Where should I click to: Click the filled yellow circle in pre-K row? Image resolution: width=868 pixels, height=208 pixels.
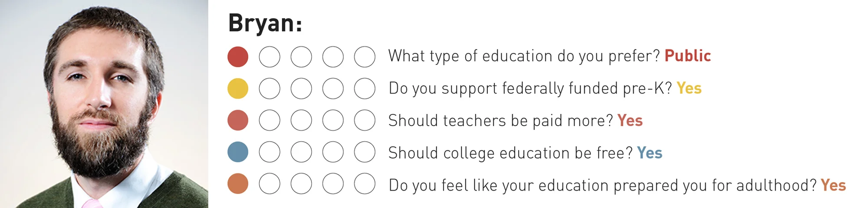tap(238, 88)
